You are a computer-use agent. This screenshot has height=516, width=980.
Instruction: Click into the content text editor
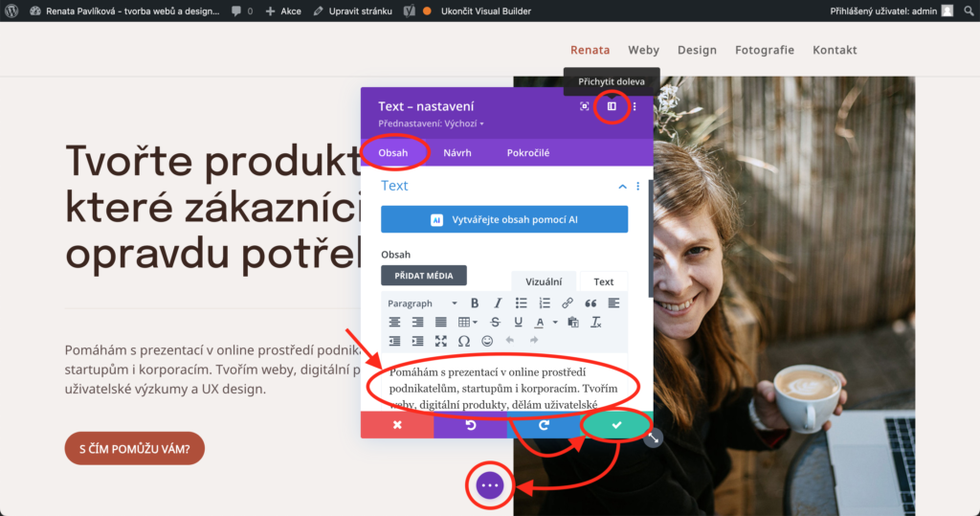pos(504,383)
